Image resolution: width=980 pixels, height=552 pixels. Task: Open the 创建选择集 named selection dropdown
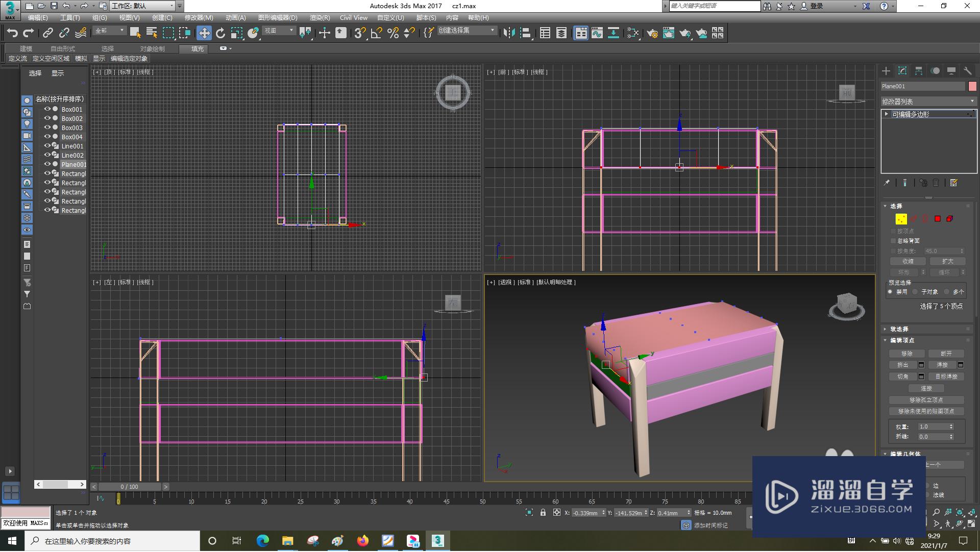[x=467, y=31]
